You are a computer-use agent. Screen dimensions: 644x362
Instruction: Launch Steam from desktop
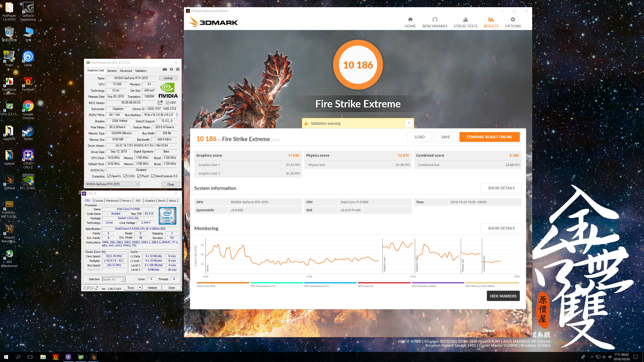[x=28, y=133]
